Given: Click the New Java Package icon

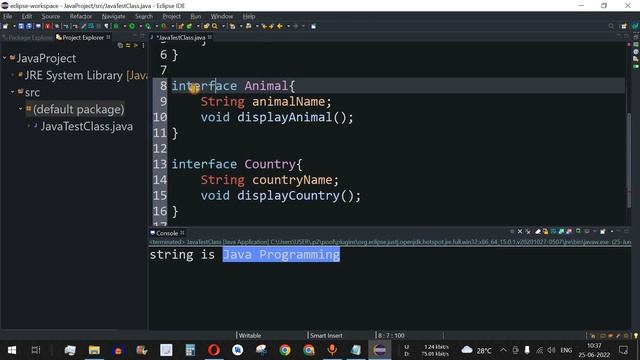Looking at the screenshot, I should click(181, 26).
